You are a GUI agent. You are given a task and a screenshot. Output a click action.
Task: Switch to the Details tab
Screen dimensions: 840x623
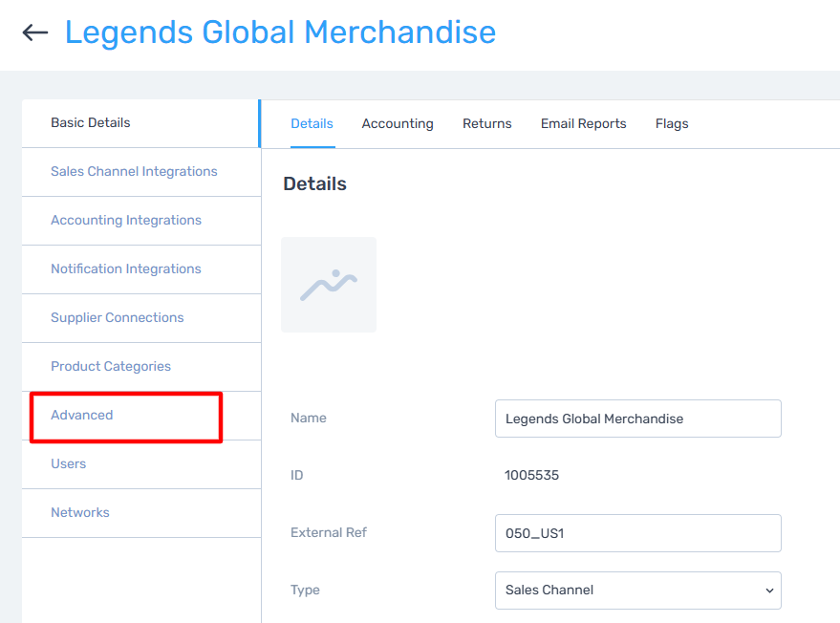coord(312,124)
